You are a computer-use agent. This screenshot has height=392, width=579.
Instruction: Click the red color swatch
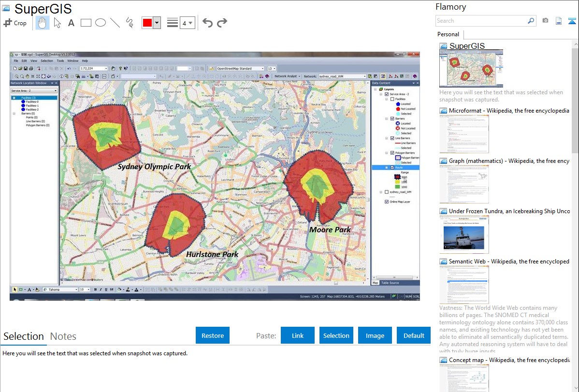point(147,23)
